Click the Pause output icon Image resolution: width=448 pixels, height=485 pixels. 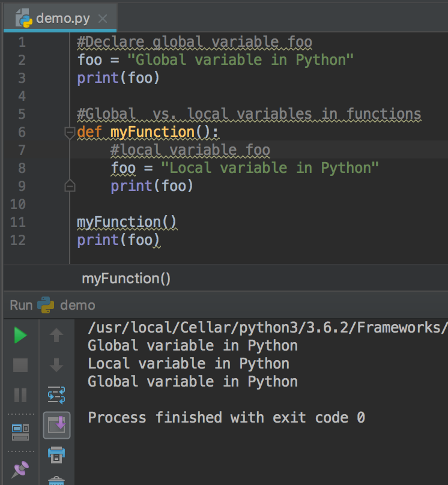pyautogui.click(x=20, y=394)
